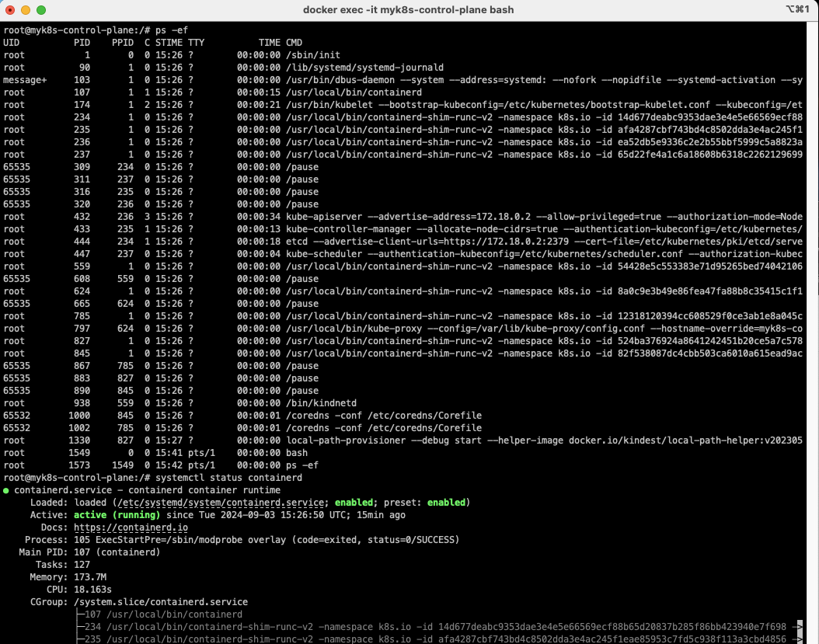This screenshot has height=644, width=819.
Task: Click the cgroup tree entry for shim 234
Action: pos(439,627)
